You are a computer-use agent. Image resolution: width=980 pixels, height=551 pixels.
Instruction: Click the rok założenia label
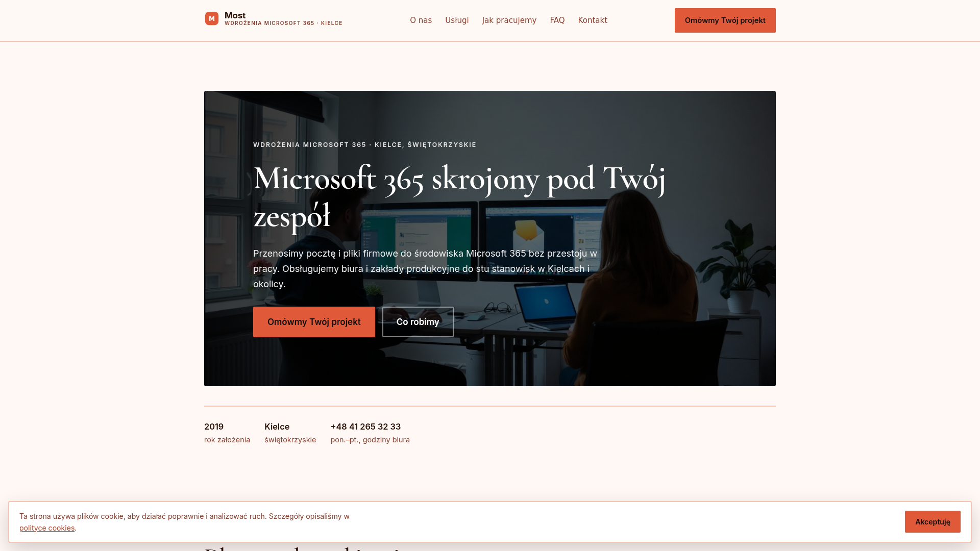pos(227,440)
